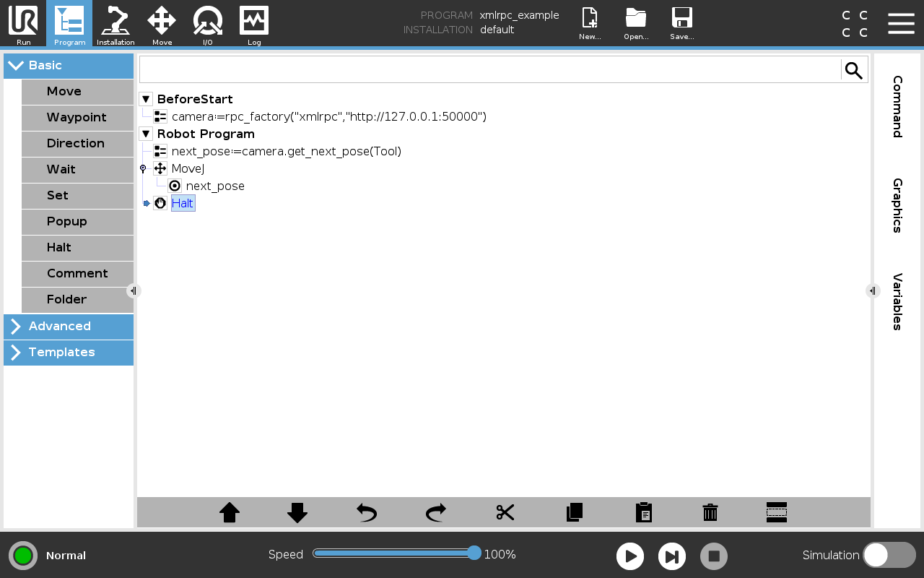
Task: Collapse the Robot Program node
Action: pyautogui.click(x=146, y=134)
